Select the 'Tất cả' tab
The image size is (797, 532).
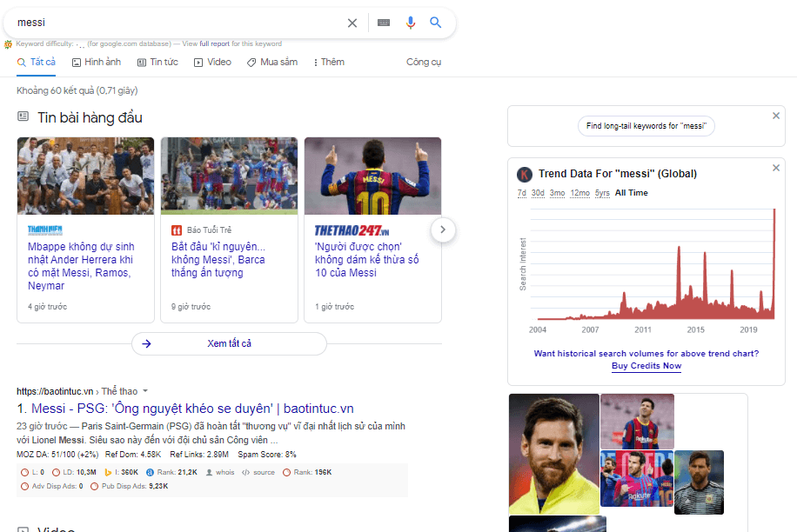pos(36,62)
